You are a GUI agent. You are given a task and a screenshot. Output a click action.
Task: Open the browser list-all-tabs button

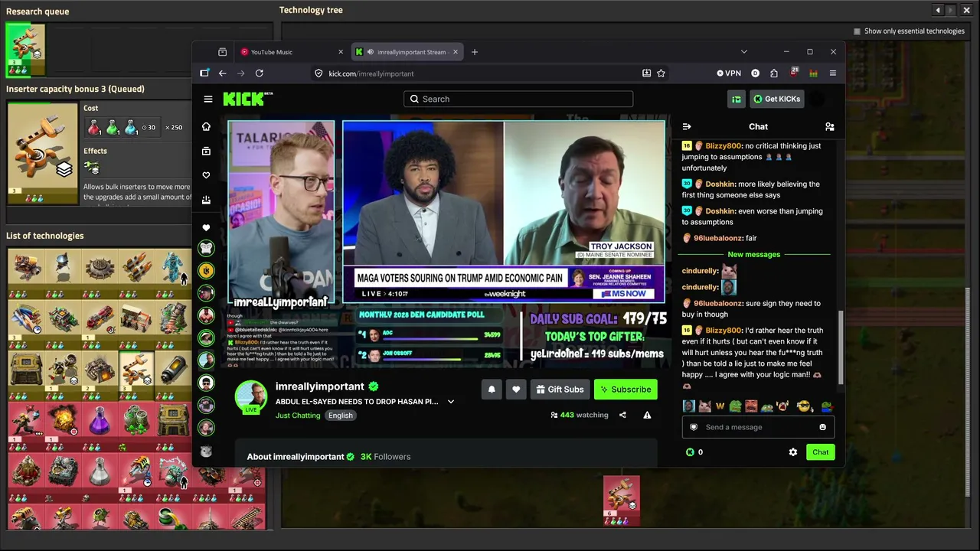click(x=223, y=52)
